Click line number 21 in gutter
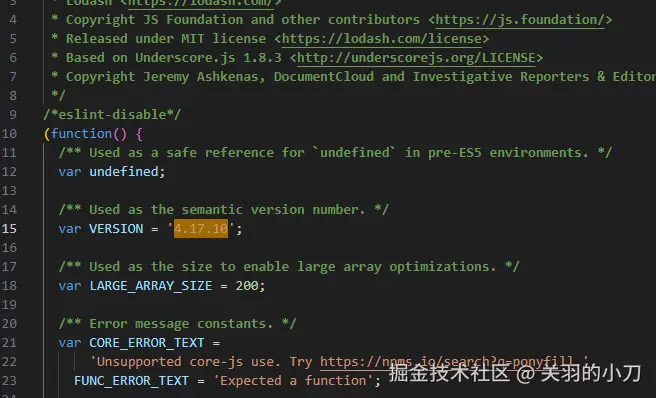 coord(9,343)
